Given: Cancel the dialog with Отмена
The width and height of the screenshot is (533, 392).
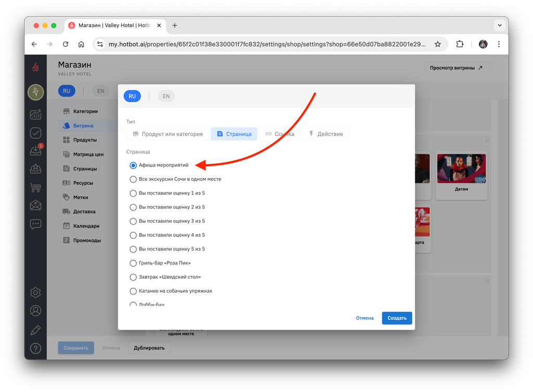Looking at the screenshot, I should pos(365,318).
